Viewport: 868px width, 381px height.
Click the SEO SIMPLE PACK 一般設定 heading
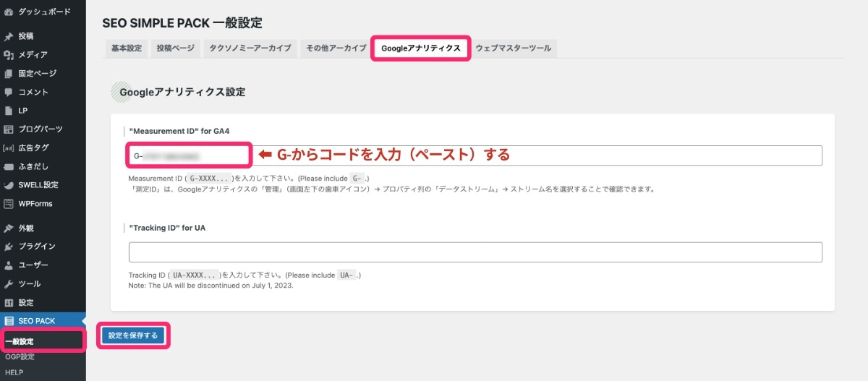(182, 22)
